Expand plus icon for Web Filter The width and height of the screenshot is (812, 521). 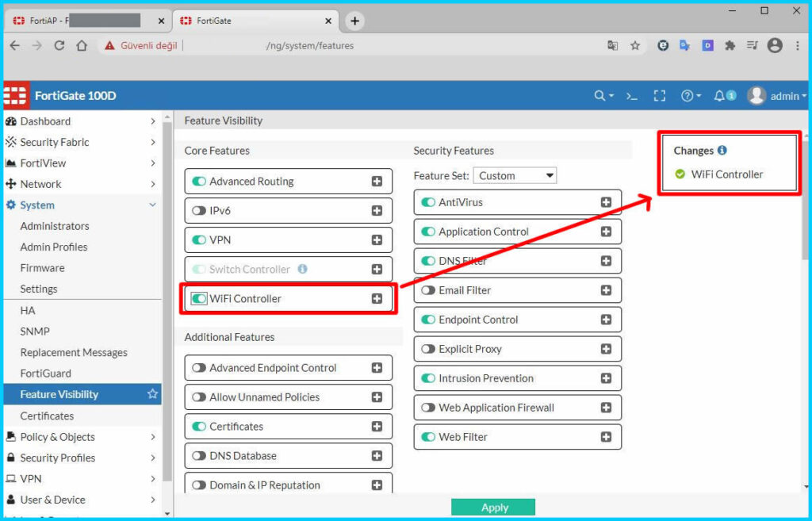point(606,437)
